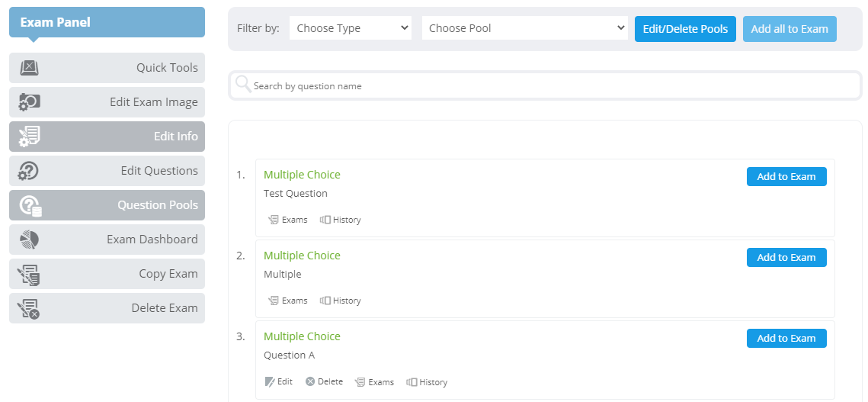868x402 pixels.
Task: Focus the search by question name field
Action: pyautogui.click(x=546, y=86)
